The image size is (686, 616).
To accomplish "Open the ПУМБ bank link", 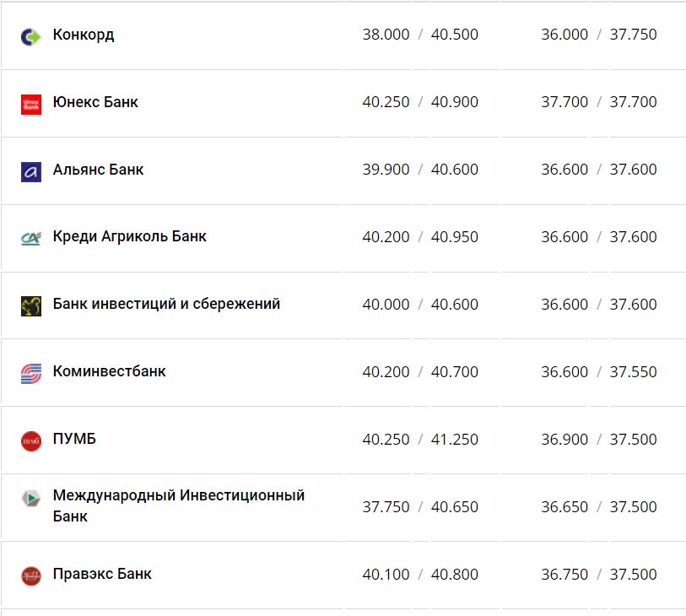I will pyautogui.click(x=74, y=439).
